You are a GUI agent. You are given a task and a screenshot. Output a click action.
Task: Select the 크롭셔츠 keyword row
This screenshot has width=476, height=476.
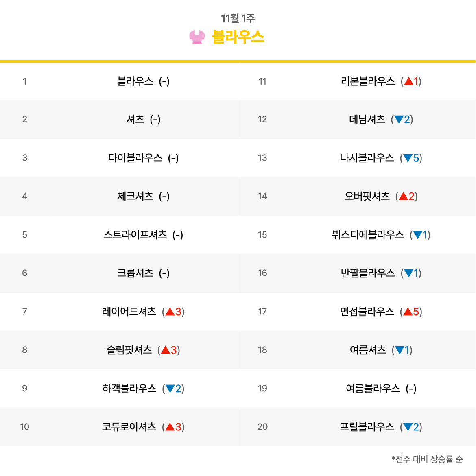(119, 273)
